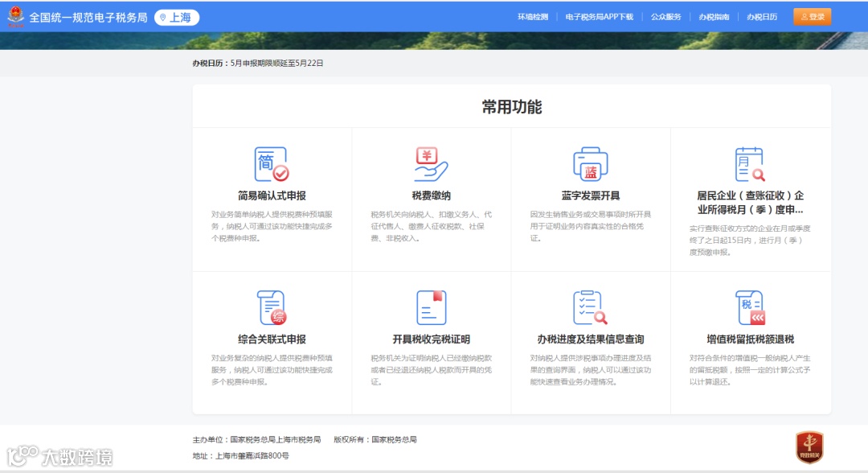868x473 pixels.
Task: Open 办税指南 navigation item
Action: (x=714, y=17)
